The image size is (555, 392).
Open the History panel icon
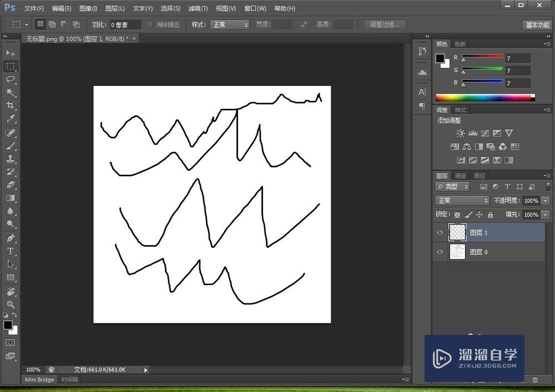(422, 51)
